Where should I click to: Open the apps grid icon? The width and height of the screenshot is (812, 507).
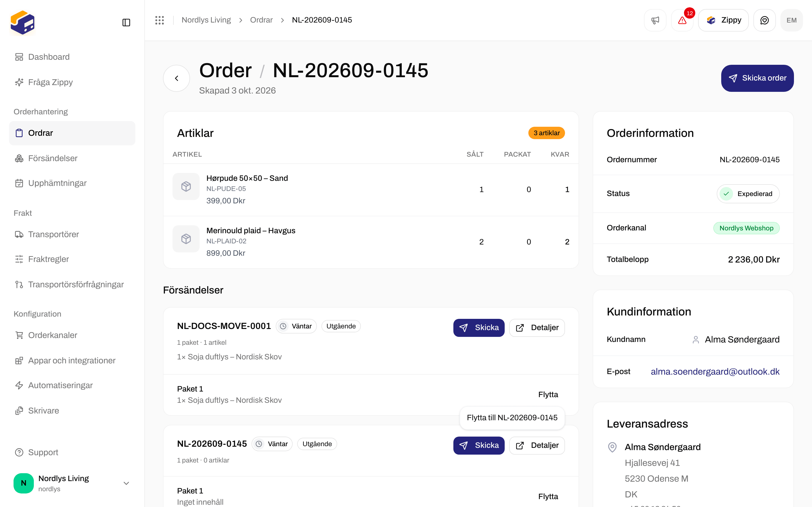[x=159, y=20]
